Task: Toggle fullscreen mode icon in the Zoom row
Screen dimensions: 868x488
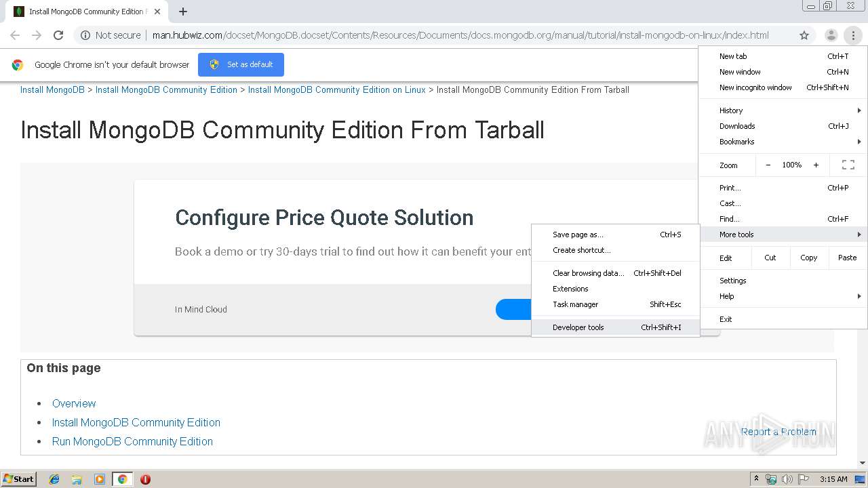Action: pyautogui.click(x=848, y=165)
